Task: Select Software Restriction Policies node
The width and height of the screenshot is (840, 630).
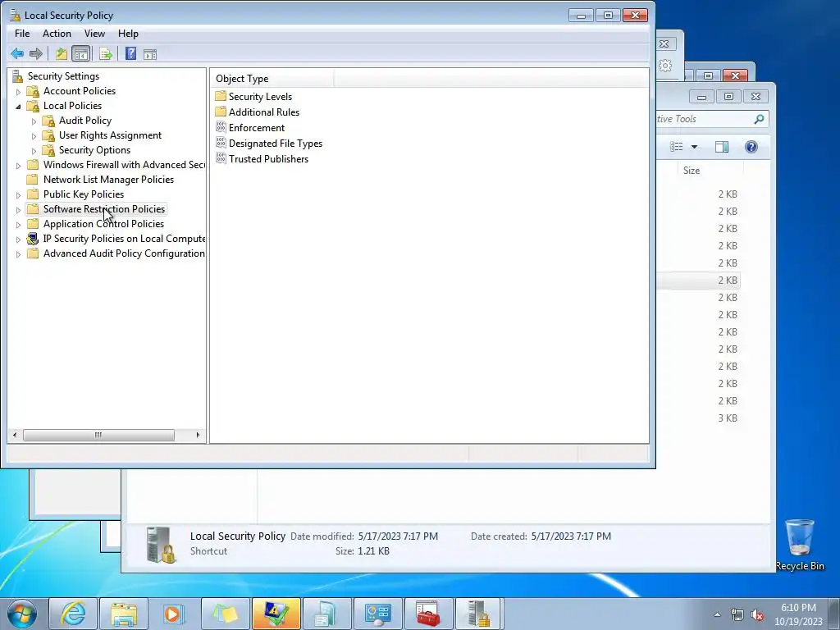Action: pyautogui.click(x=104, y=209)
